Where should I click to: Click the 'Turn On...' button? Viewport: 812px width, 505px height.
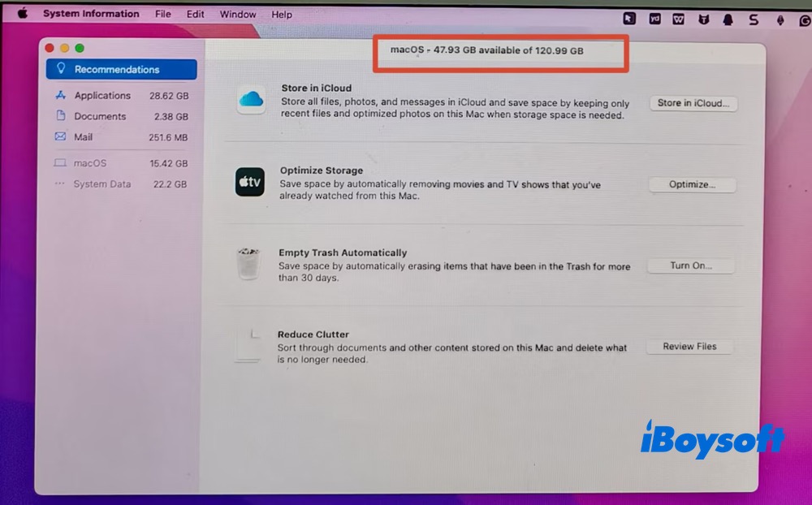coord(691,265)
